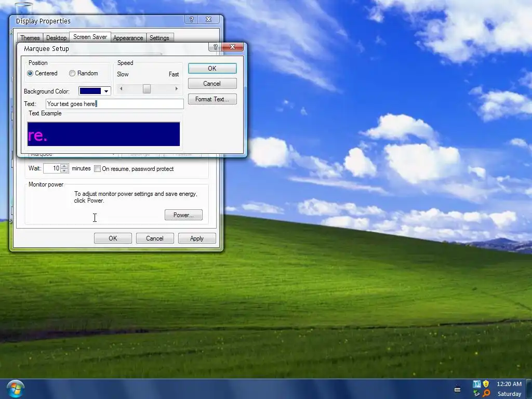
Task: Decrease the Wait minutes value
Action: coord(64,170)
